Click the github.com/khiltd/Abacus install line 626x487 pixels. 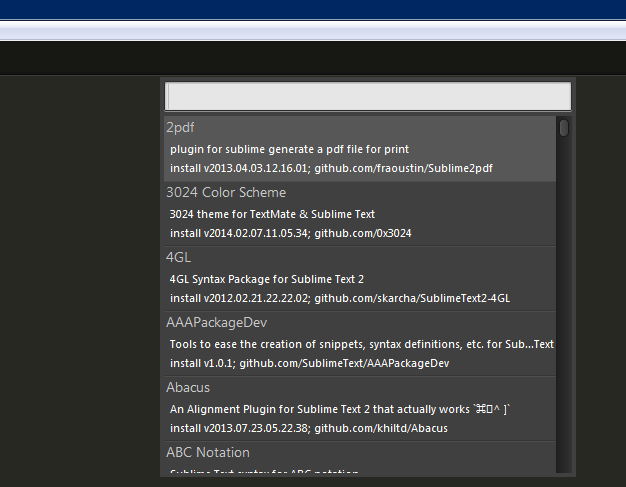(x=309, y=429)
